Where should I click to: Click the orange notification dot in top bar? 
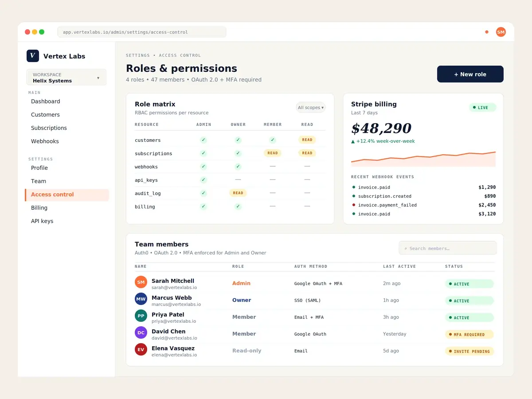[487, 32]
